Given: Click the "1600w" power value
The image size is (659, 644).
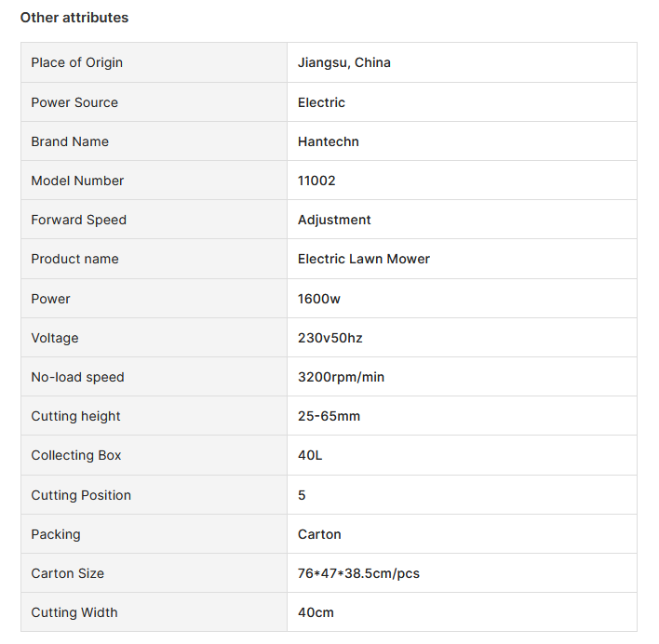Looking at the screenshot, I should pyautogui.click(x=319, y=299).
